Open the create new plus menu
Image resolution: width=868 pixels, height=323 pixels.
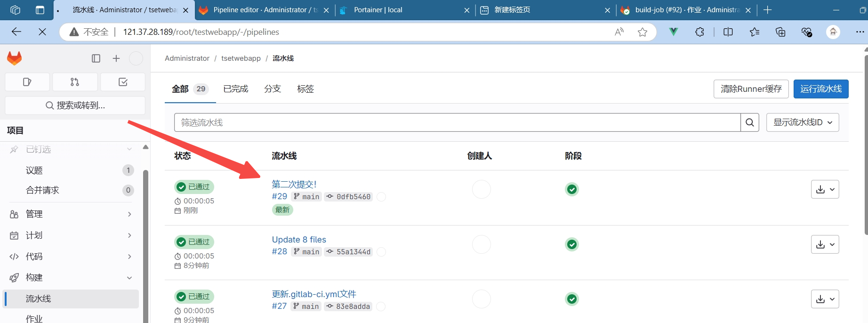tap(116, 58)
